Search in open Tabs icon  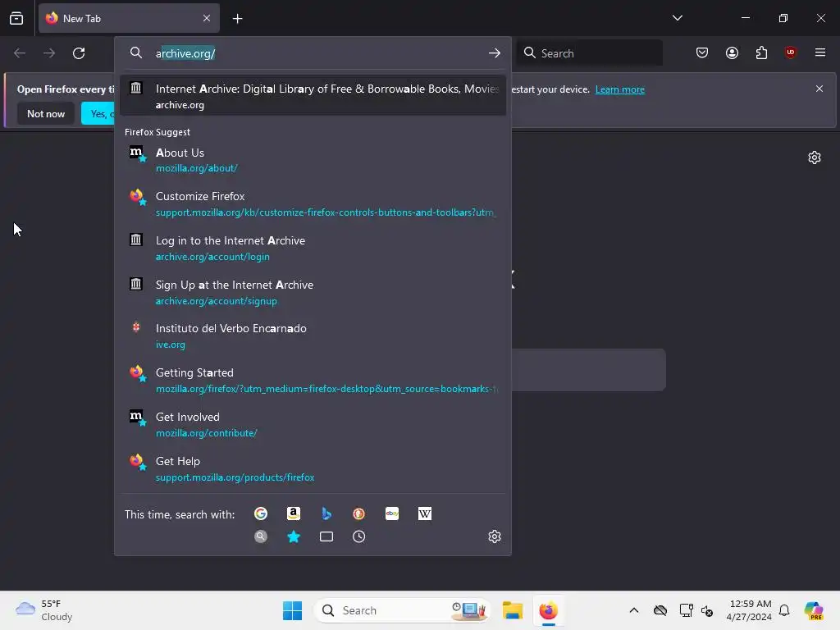(x=326, y=536)
